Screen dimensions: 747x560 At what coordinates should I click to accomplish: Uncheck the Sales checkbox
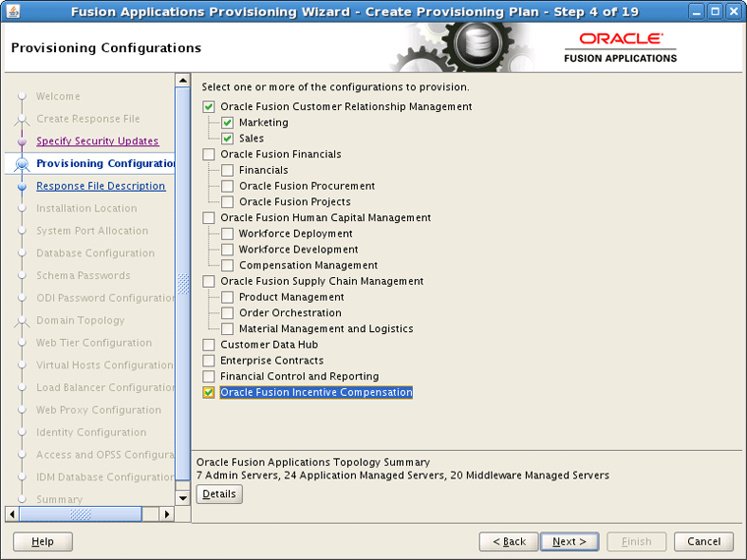tap(227, 139)
